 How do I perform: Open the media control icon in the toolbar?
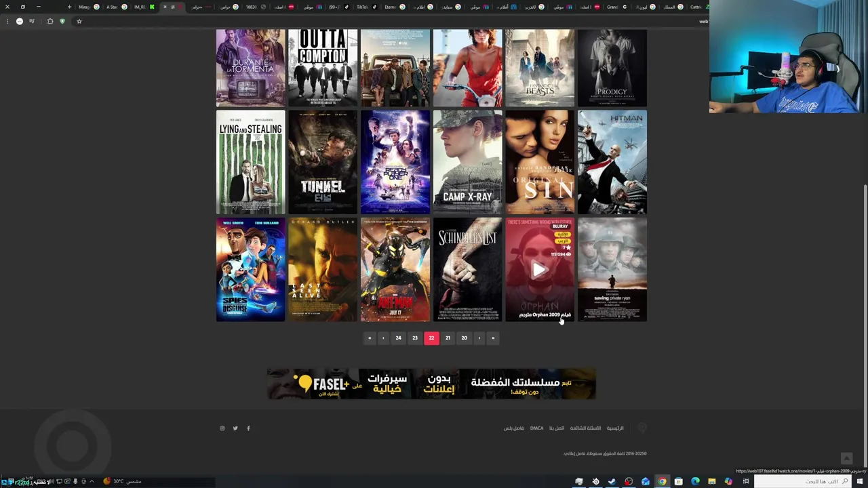coord(31,21)
